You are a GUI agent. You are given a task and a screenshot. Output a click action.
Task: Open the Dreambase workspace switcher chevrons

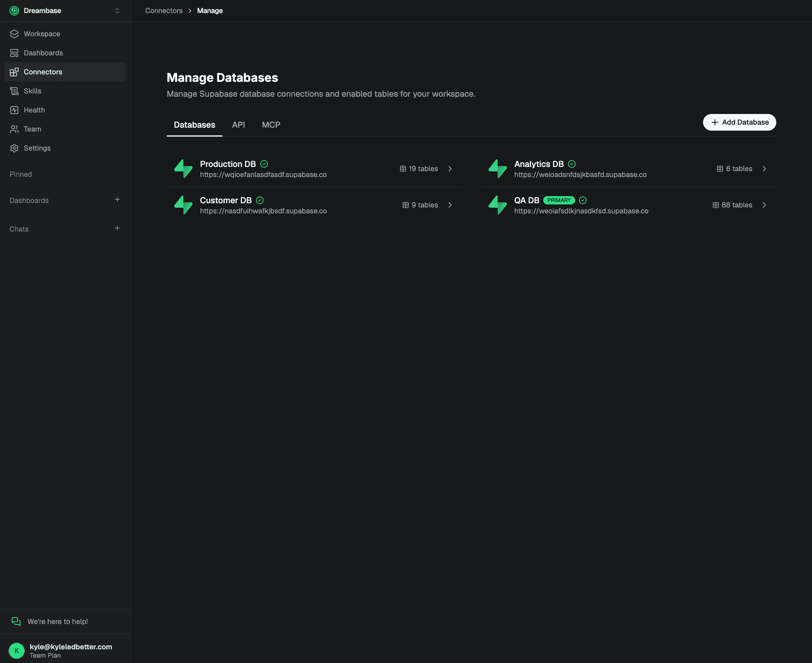pos(117,11)
